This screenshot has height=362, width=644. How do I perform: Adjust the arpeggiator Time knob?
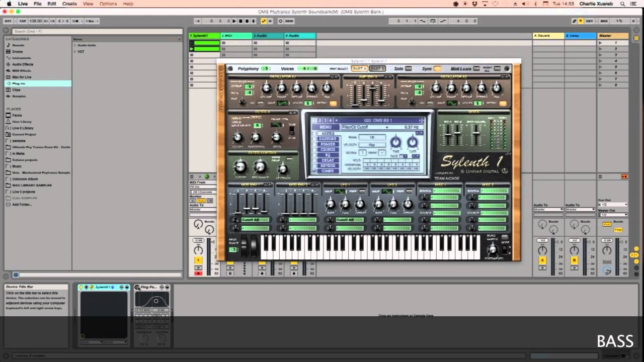[396, 142]
